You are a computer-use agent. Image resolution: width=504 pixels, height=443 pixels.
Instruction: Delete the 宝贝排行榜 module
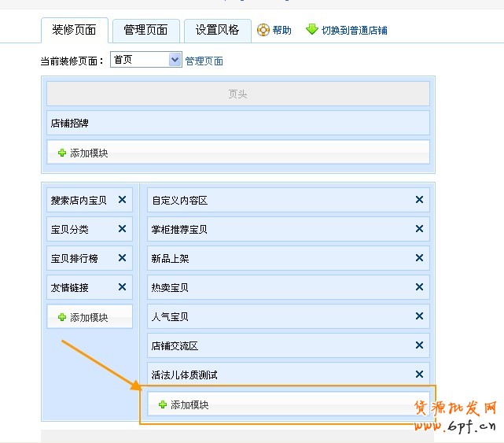click(x=122, y=258)
